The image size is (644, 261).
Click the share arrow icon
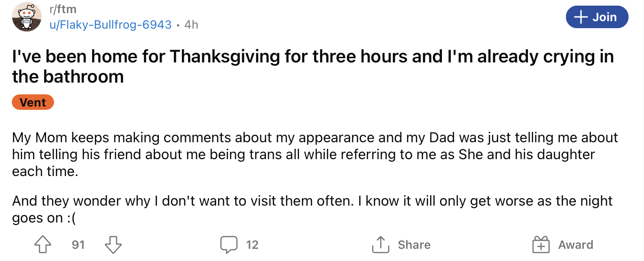[379, 245]
